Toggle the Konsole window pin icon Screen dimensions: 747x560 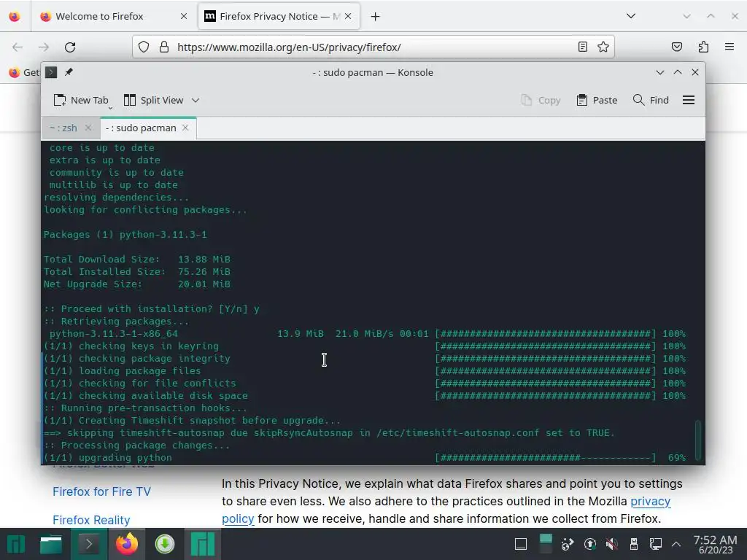click(x=69, y=72)
